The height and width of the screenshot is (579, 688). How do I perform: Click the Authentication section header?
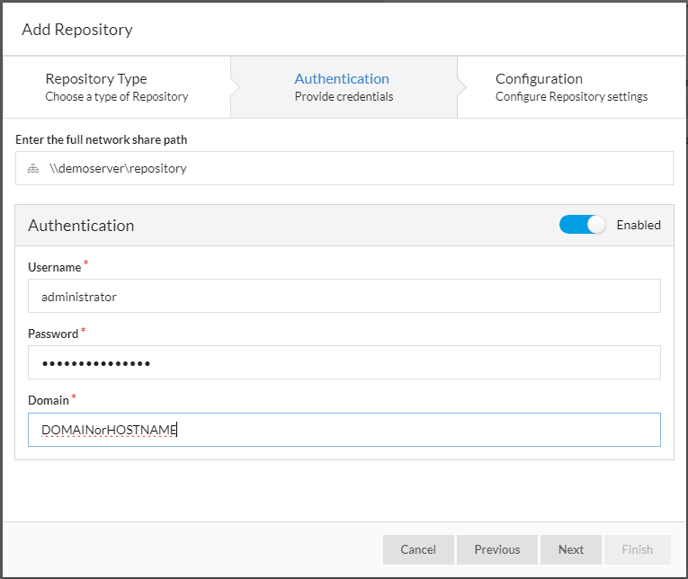pyautogui.click(x=81, y=225)
